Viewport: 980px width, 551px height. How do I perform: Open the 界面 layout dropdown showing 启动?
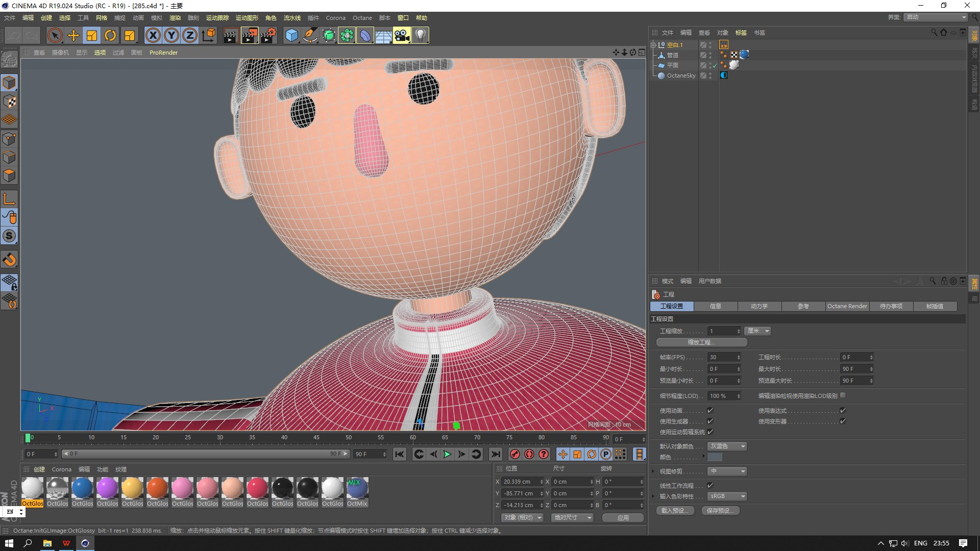point(936,17)
